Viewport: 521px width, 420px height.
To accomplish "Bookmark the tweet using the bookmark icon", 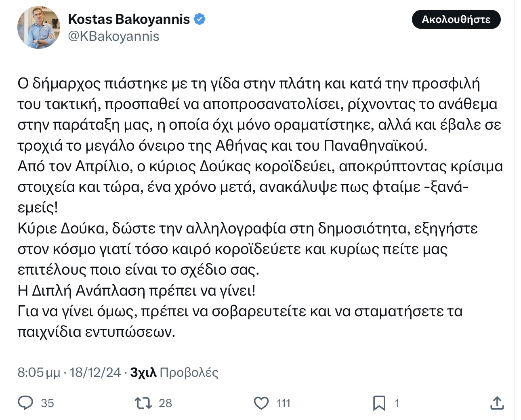I will pyautogui.click(x=379, y=403).
